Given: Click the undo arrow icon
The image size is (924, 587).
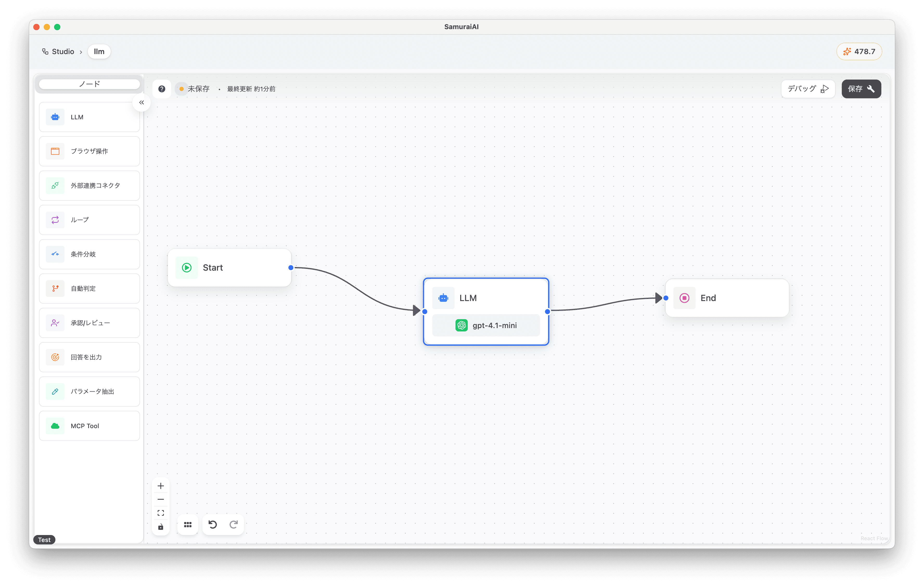Looking at the screenshot, I should pos(213,525).
